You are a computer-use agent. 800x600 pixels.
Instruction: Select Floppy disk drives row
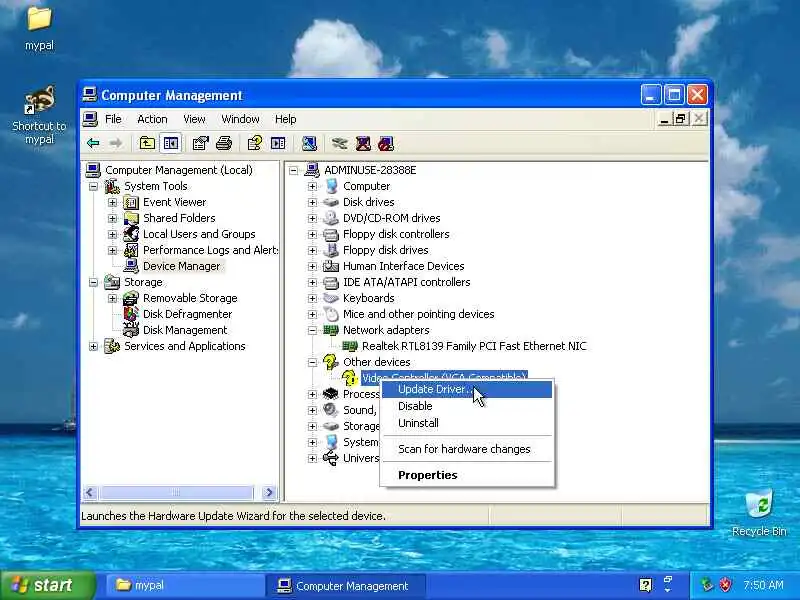386,251
